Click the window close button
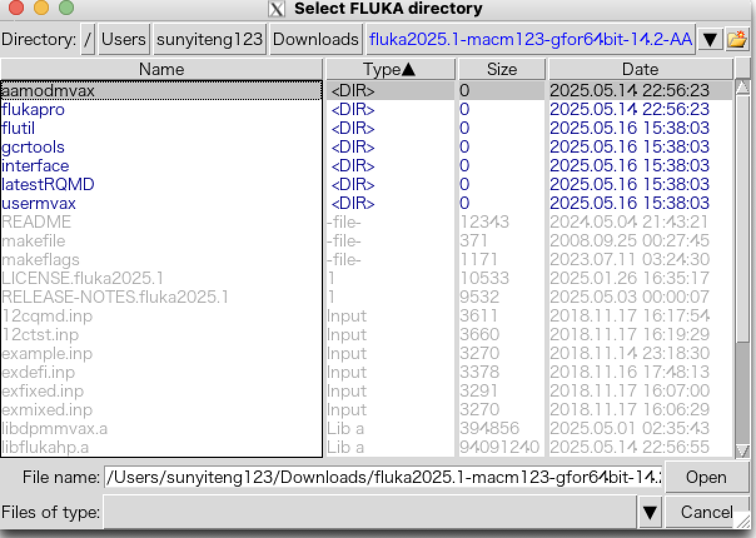The height and width of the screenshot is (538, 756). pos(17,8)
